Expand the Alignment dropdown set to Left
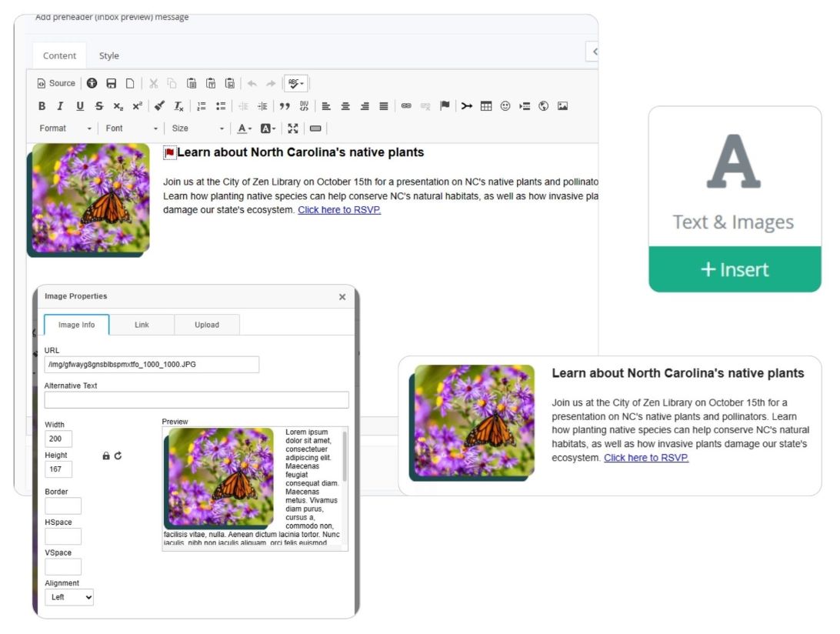 click(x=68, y=597)
